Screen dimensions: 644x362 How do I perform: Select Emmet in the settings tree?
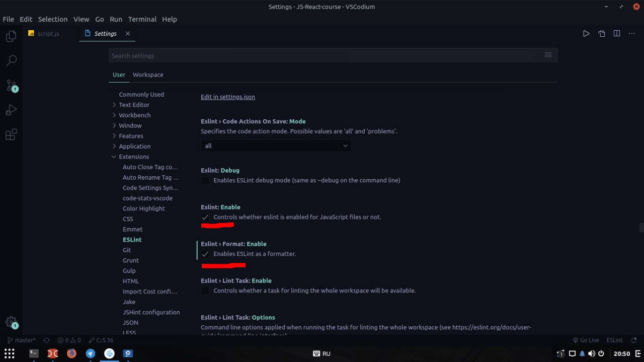point(133,229)
